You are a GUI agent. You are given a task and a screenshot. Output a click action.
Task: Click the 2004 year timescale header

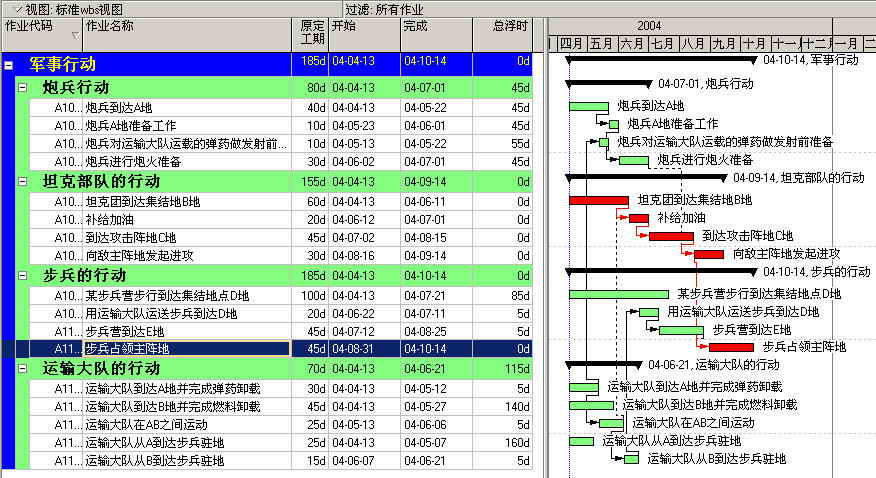pyautogui.click(x=648, y=26)
